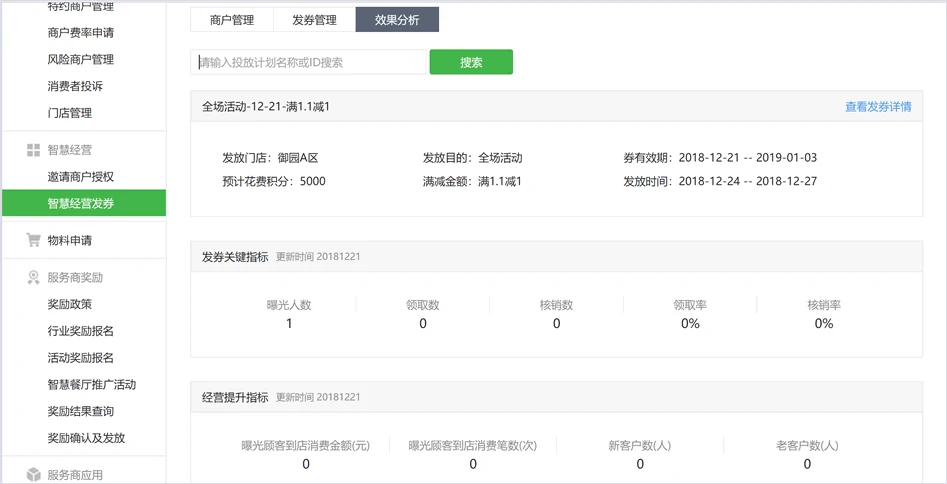The height and width of the screenshot is (484, 947).
Task: Go to 风险商户管理 in the sidebar
Action: [80, 60]
